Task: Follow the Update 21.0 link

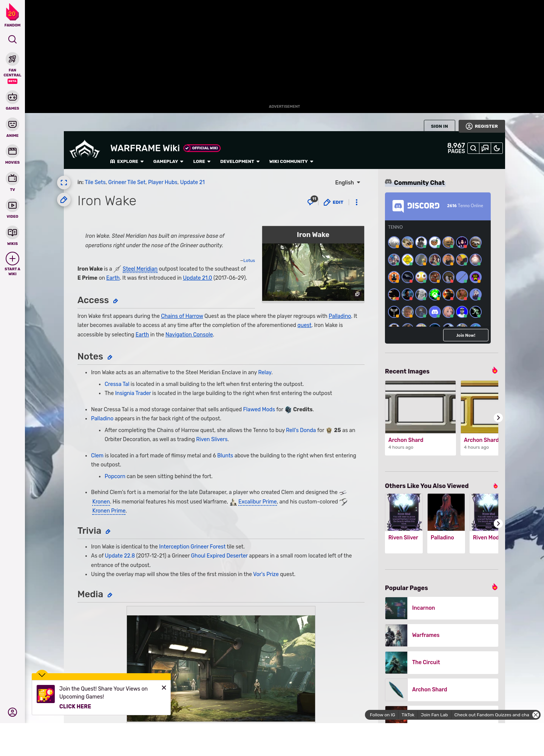Action: (x=197, y=278)
